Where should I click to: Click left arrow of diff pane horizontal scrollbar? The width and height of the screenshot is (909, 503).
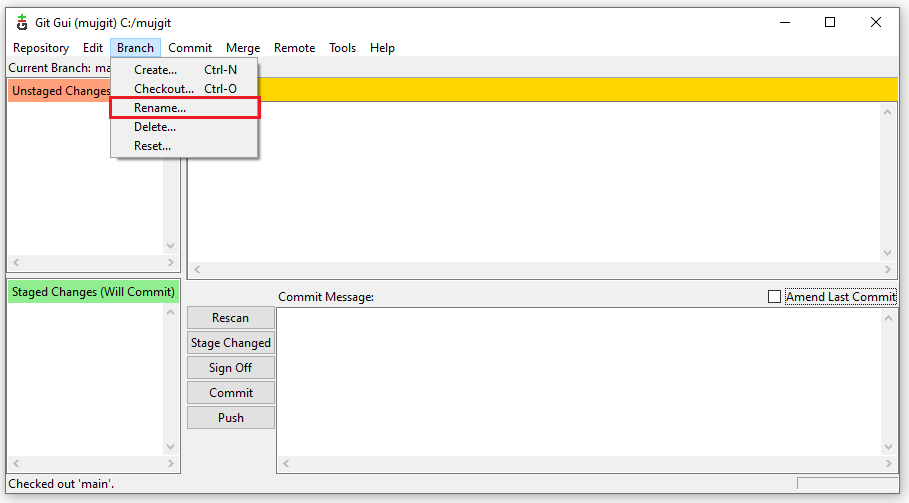(197, 269)
